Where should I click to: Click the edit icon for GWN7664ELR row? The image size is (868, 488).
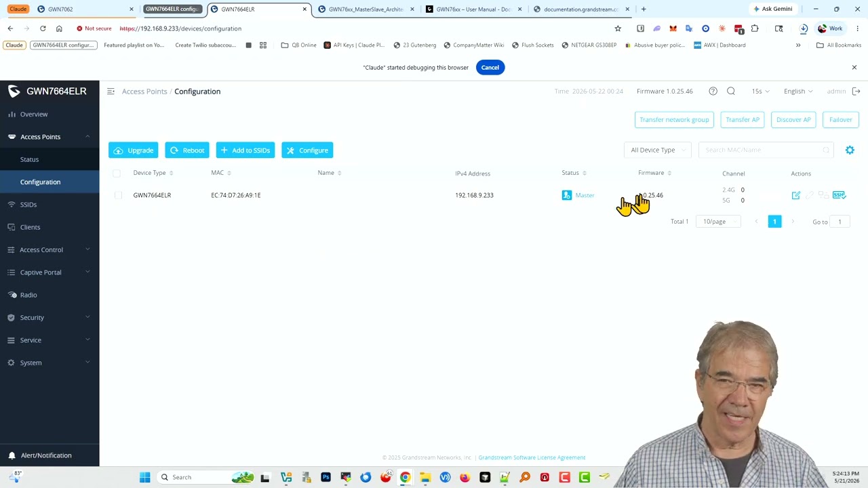(x=796, y=195)
